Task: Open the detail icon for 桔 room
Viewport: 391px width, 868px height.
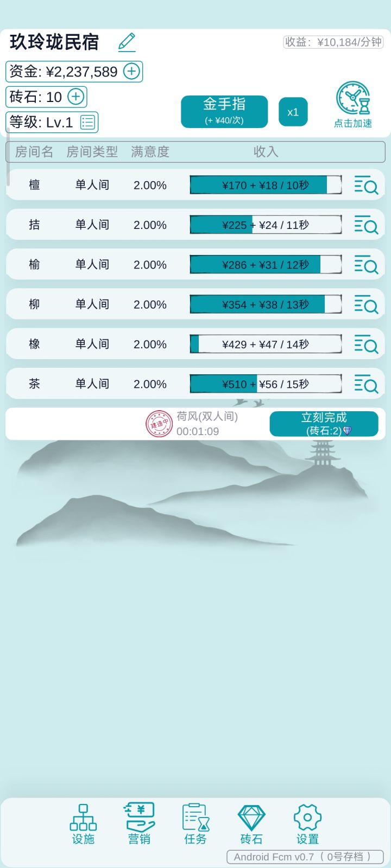Action: (365, 225)
